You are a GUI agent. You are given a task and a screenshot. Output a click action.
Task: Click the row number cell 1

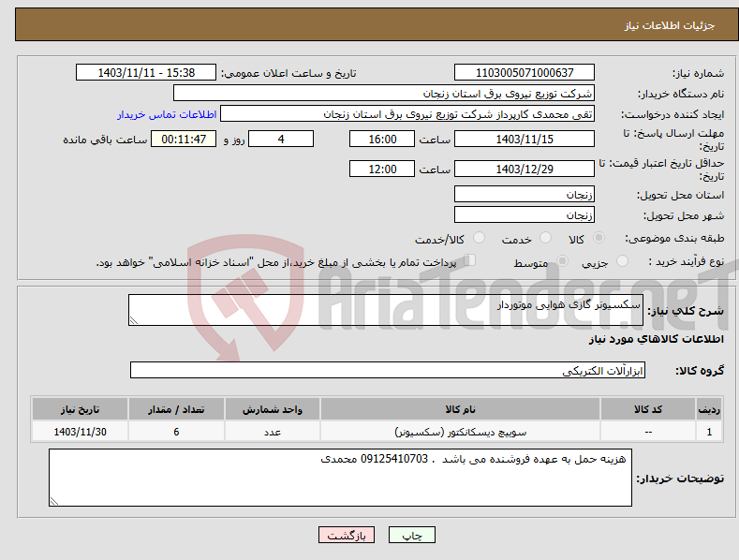709,432
